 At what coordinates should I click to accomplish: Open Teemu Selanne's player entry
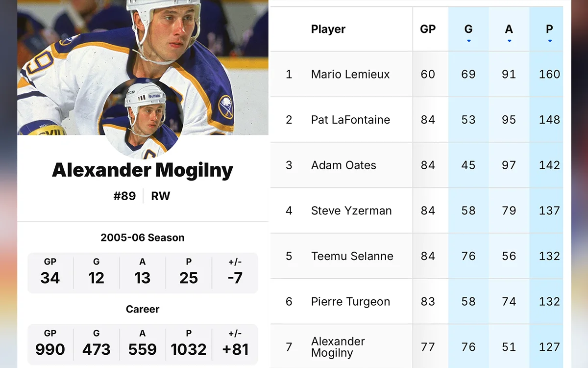pos(352,256)
